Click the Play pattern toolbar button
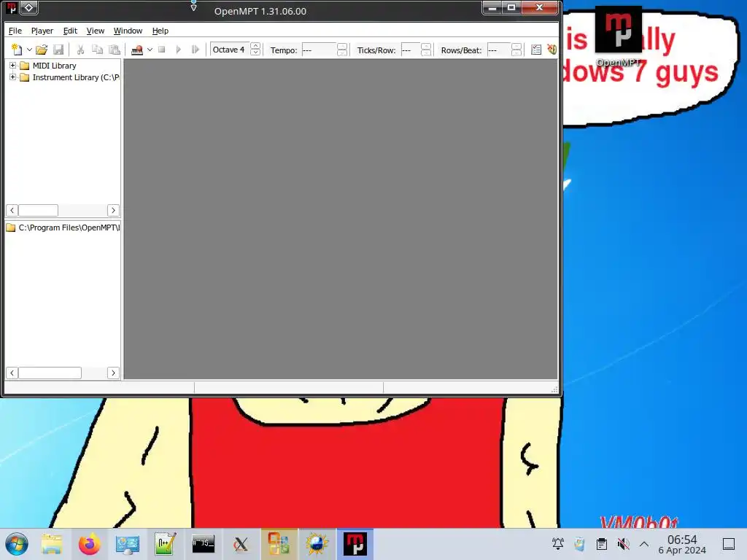 (x=195, y=50)
